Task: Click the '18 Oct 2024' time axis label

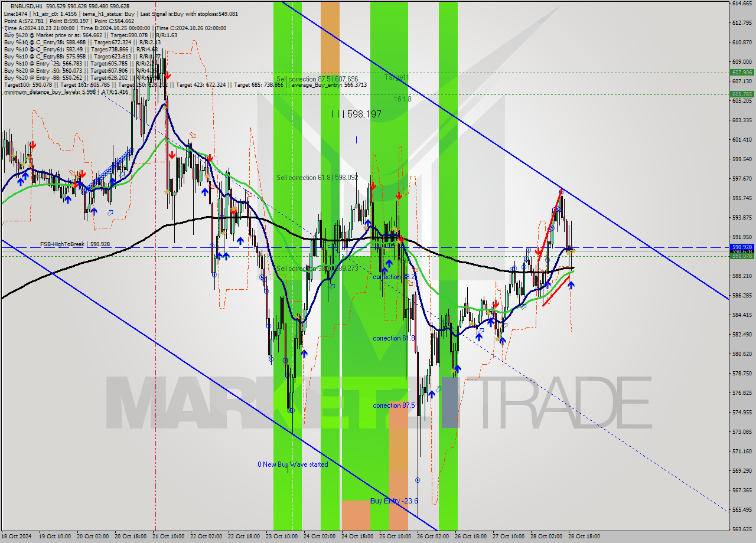Action: coord(16,537)
